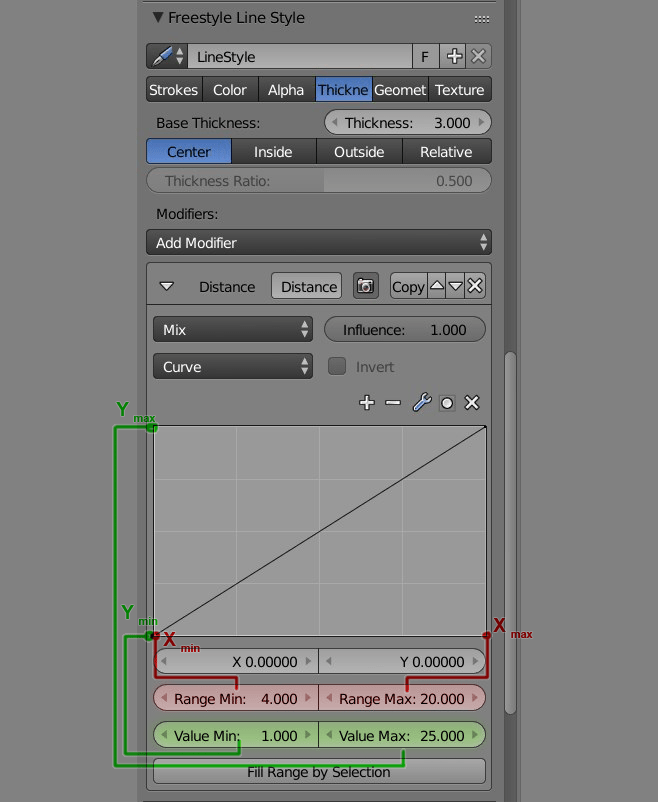Toggle curve clipping options dot icon

pyautogui.click(x=447, y=403)
